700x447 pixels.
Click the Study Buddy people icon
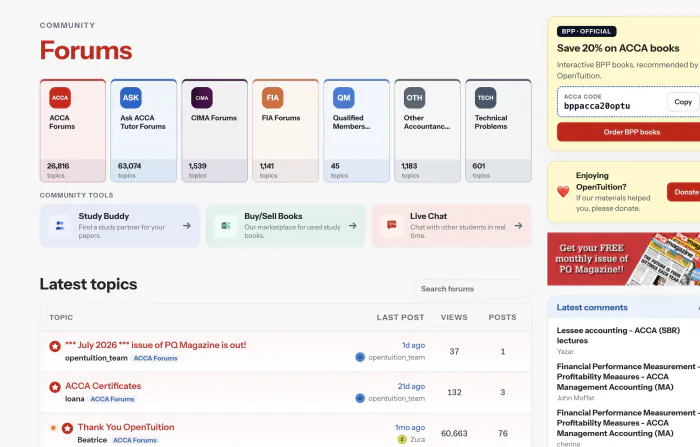60,226
